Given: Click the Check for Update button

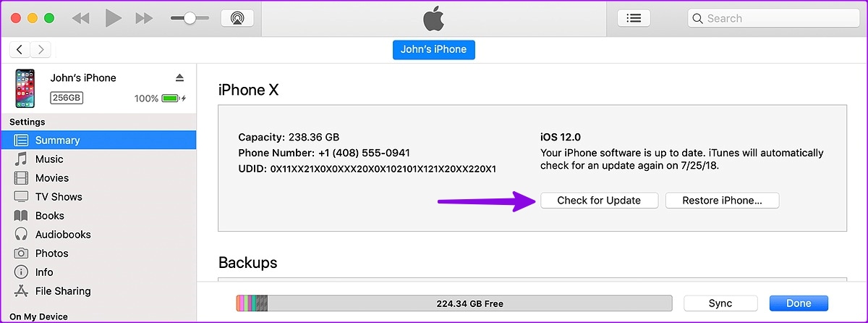Looking at the screenshot, I should pyautogui.click(x=598, y=201).
